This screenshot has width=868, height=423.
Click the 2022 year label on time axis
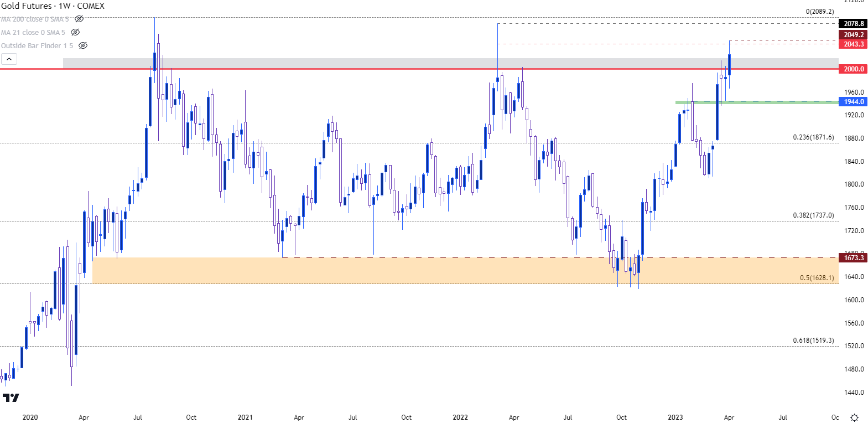point(460,417)
